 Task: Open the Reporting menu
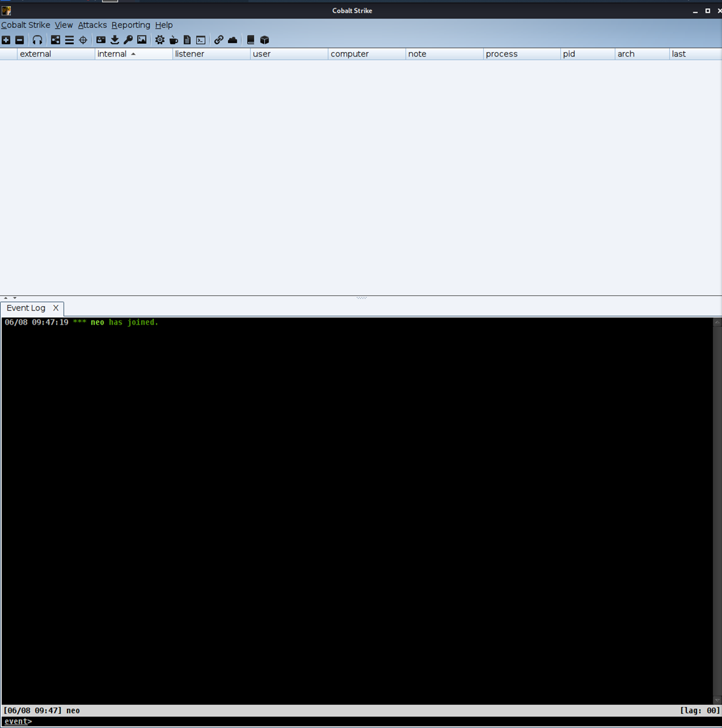tap(131, 25)
